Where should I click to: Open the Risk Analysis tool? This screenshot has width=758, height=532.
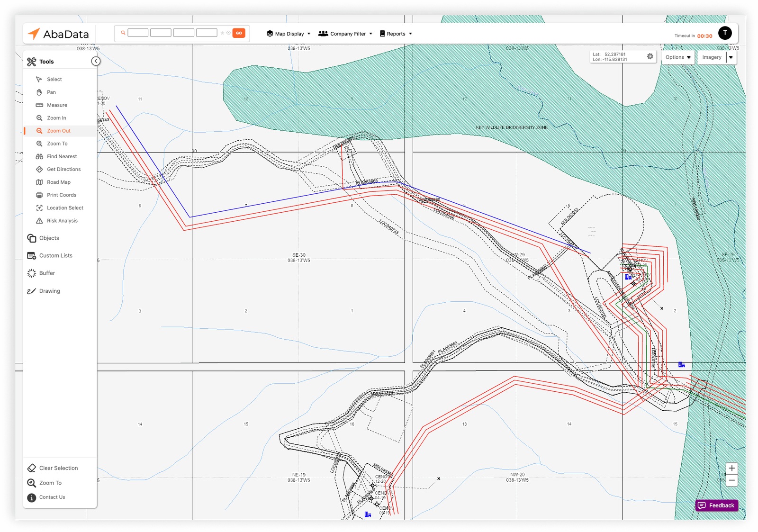tap(62, 221)
